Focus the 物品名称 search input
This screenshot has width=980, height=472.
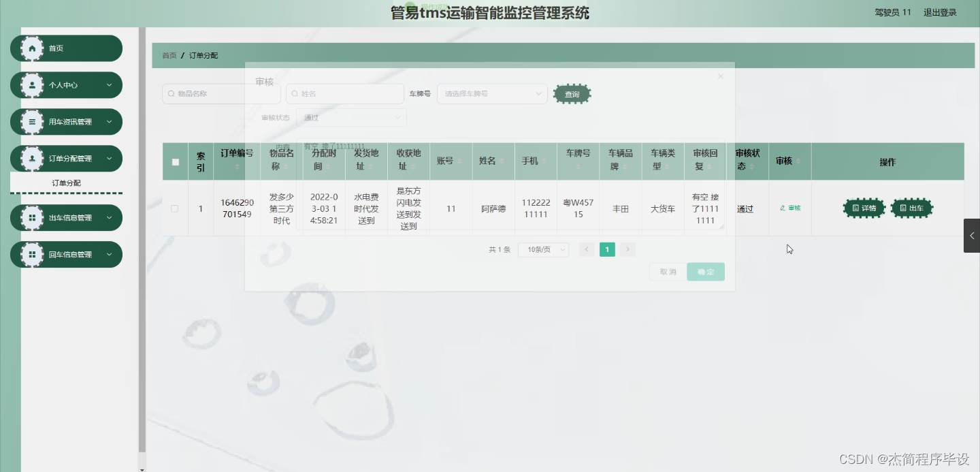tap(221, 94)
